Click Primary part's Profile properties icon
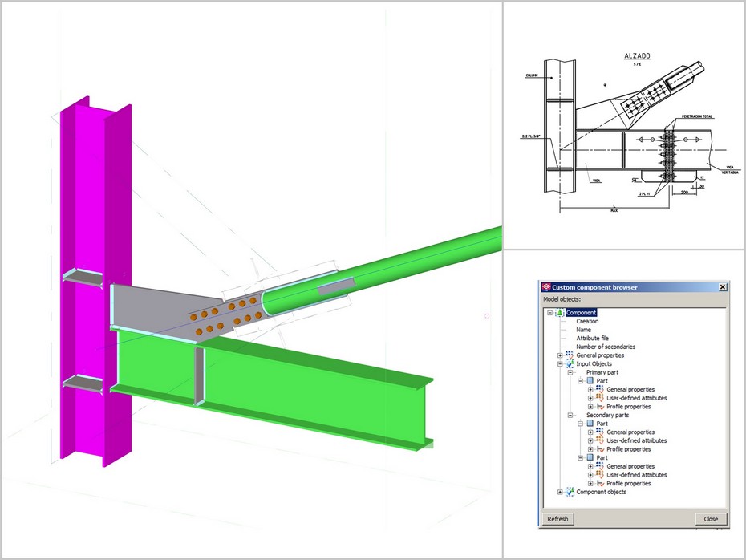 pyautogui.click(x=600, y=406)
